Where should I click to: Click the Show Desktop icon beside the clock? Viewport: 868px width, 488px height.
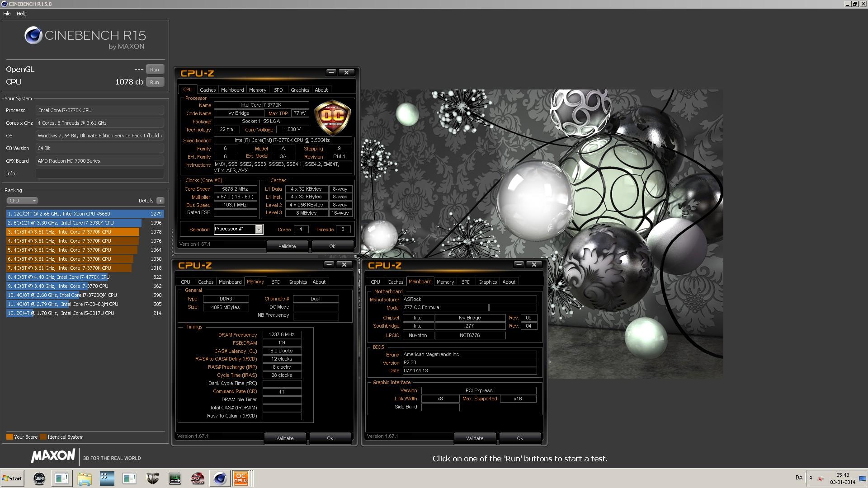863,478
